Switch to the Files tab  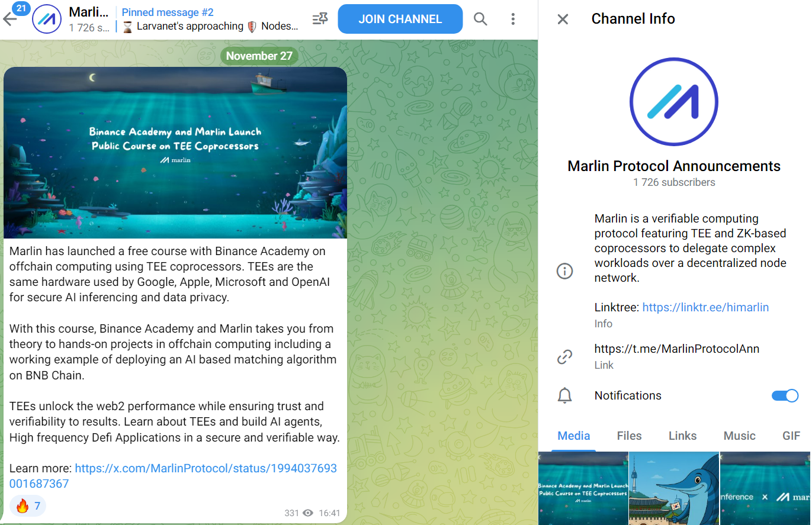[629, 436]
